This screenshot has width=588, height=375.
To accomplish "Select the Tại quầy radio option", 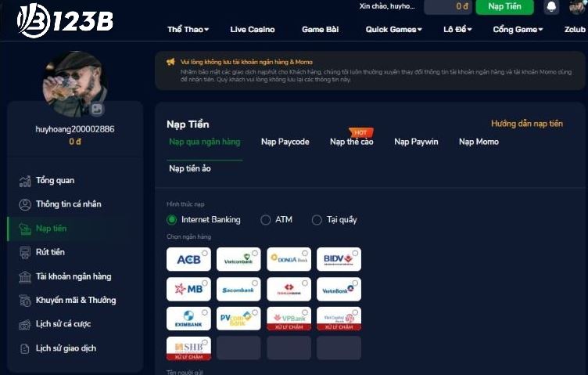I will 334,219.
